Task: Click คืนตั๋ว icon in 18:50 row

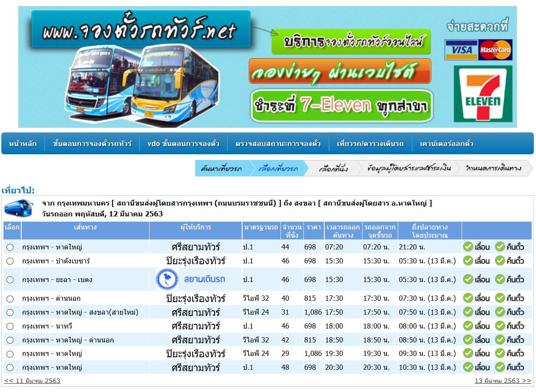Action: click(500, 340)
